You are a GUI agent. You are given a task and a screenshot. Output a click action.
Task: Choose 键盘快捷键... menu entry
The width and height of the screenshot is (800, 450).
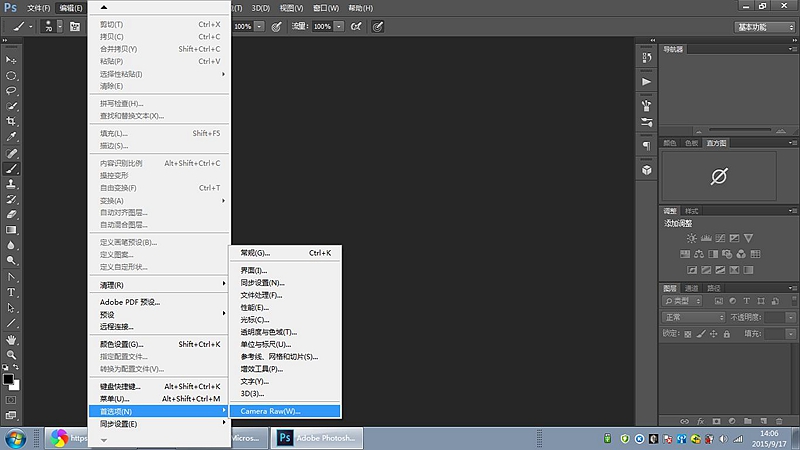(x=159, y=386)
